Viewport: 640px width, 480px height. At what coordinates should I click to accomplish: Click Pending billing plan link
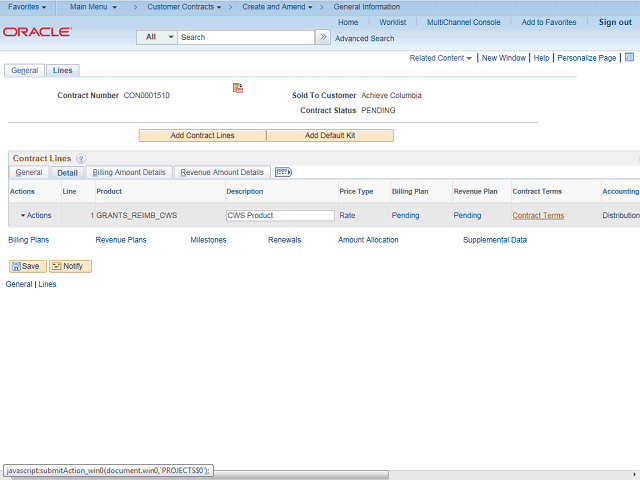[x=405, y=215]
